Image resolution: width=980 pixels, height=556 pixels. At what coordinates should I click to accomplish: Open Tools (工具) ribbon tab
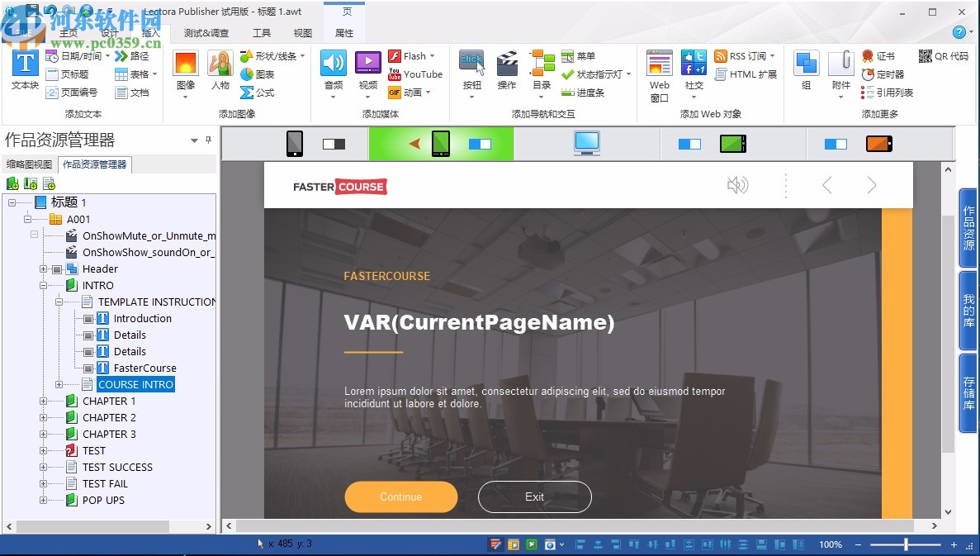261,33
